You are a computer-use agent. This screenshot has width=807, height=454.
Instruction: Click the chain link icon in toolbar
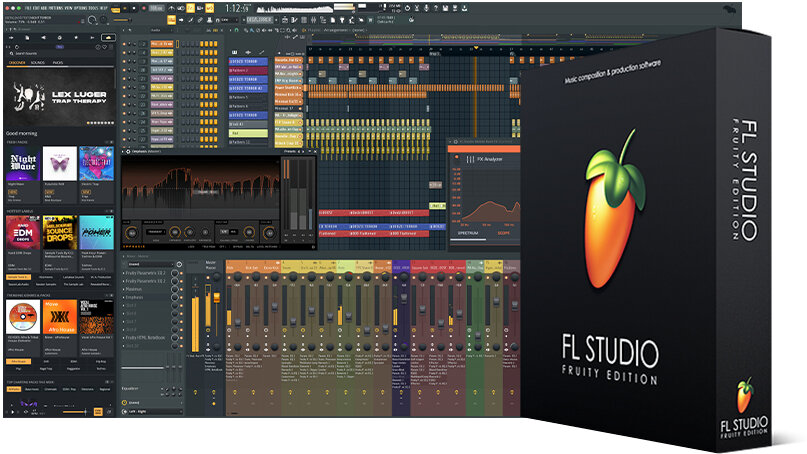point(200,20)
